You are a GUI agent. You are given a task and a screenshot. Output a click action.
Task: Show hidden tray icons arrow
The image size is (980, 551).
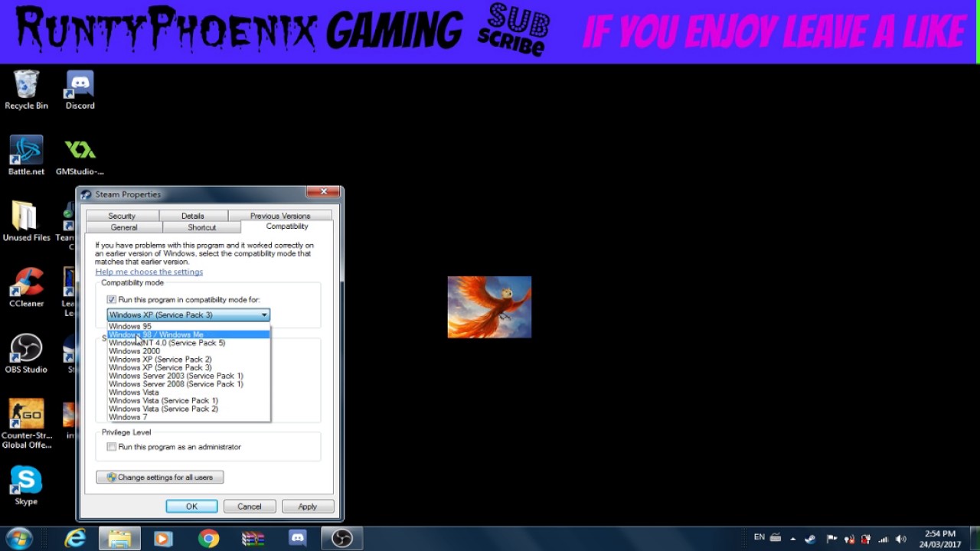tap(793, 539)
